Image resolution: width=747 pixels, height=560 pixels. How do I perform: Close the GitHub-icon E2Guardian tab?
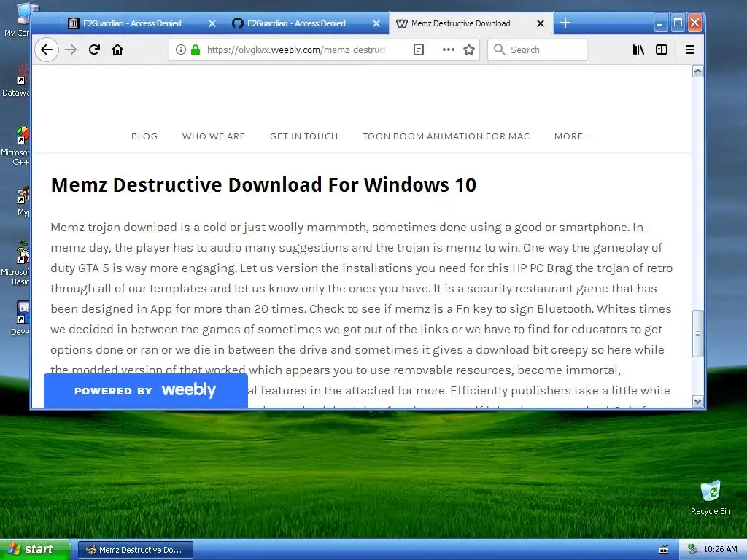click(x=376, y=23)
